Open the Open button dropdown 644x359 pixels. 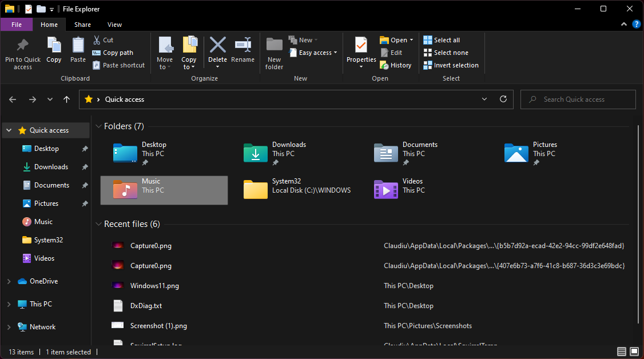pos(411,40)
